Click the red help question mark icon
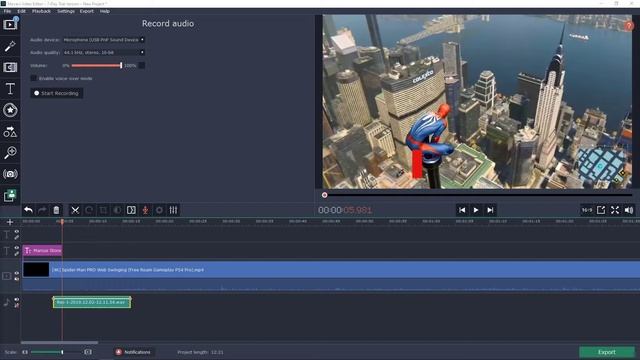 pyautogui.click(x=629, y=26)
